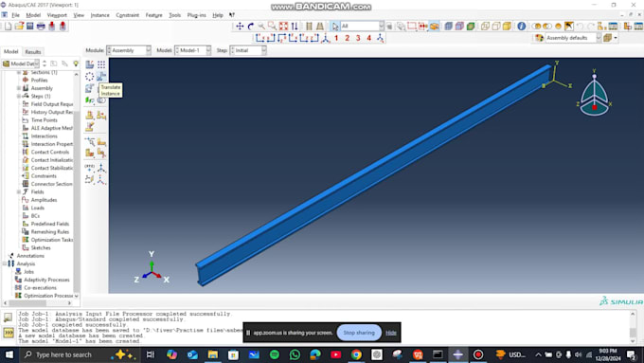Click the Cycle Views arrows icon
Screen dimensions: 644x363
click(x=295, y=27)
